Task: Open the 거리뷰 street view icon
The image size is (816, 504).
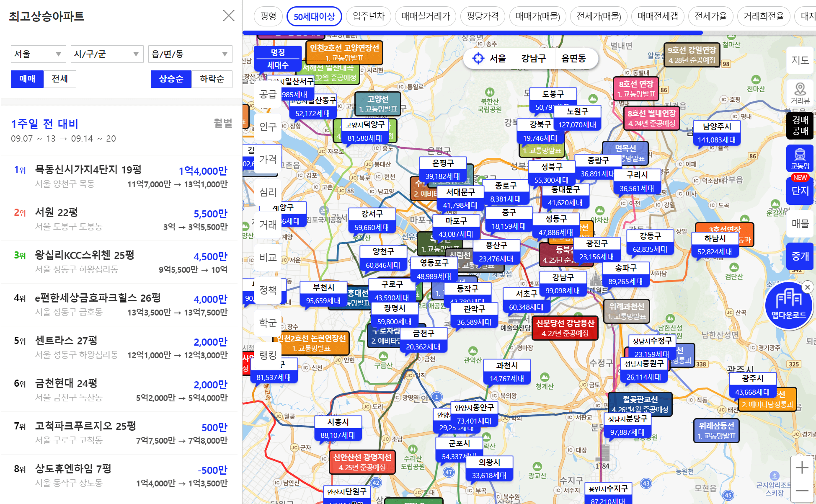Action: [x=800, y=93]
